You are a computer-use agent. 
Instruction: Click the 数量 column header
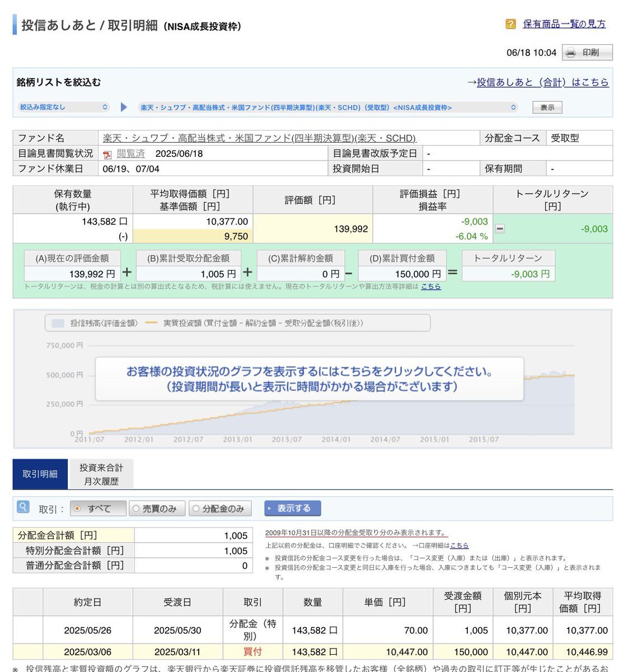(x=312, y=602)
